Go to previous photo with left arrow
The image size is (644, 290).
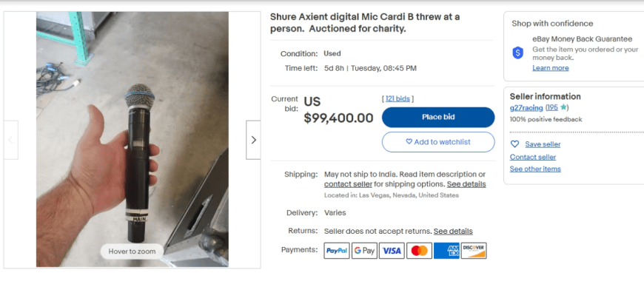click(10, 140)
